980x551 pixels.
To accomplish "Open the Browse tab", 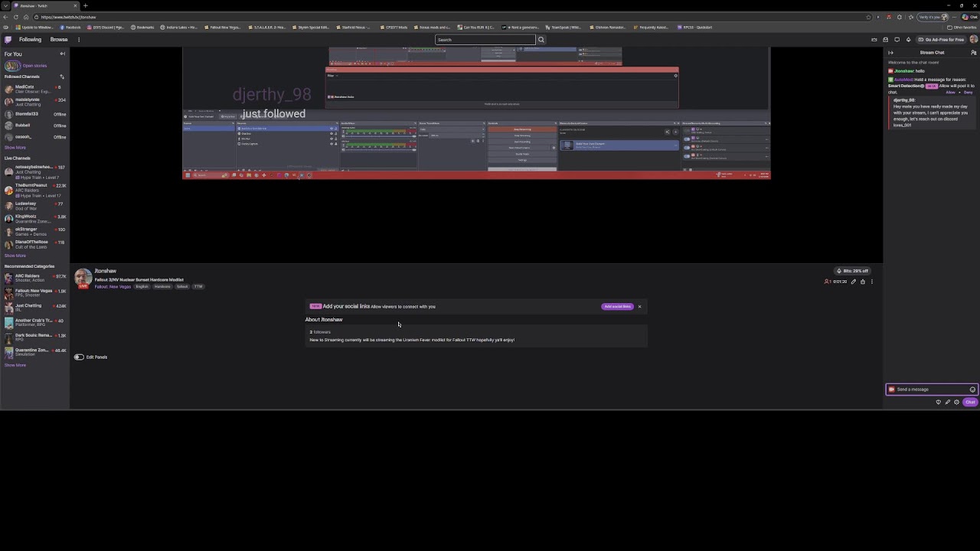I will 59,40.
